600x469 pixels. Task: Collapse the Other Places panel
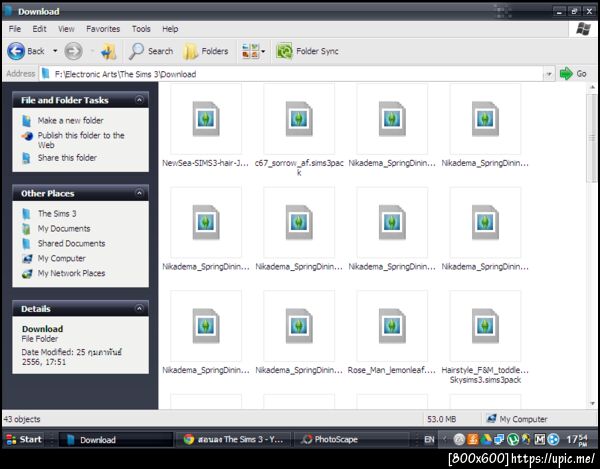coord(139,193)
